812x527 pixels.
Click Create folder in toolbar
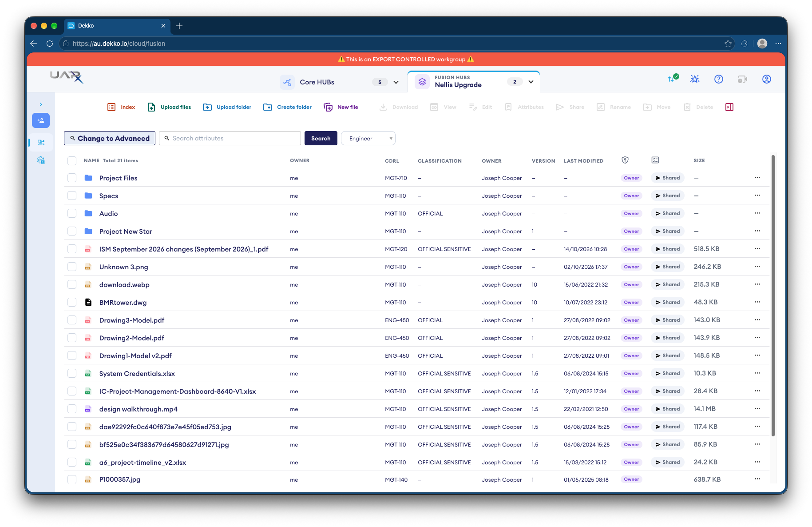pos(287,107)
